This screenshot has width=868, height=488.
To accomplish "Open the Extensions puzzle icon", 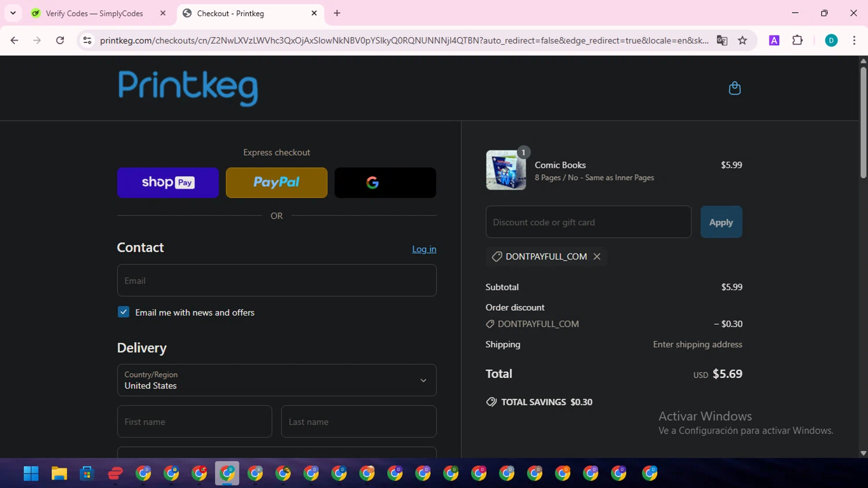I will point(797,40).
